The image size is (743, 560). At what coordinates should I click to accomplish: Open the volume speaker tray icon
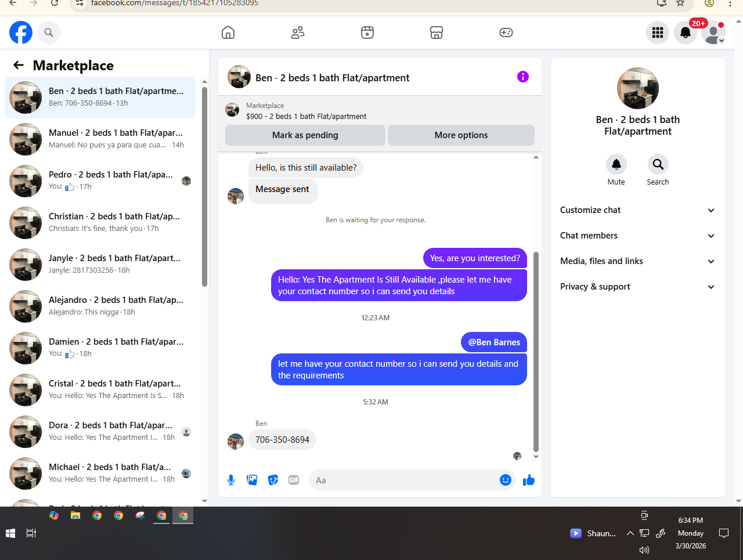644,550
